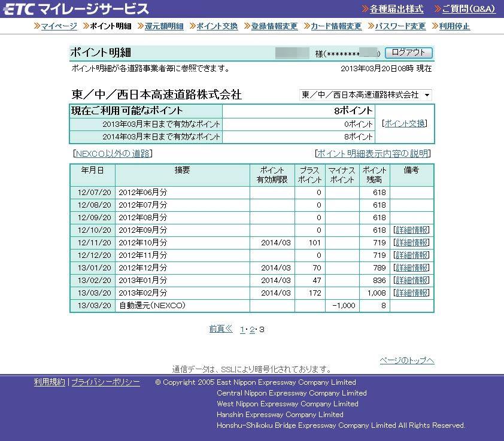This screenshot has height=441, width=504.
Task: Click the 自動還元(NEXCO) row text
Action: coord(153,305)
